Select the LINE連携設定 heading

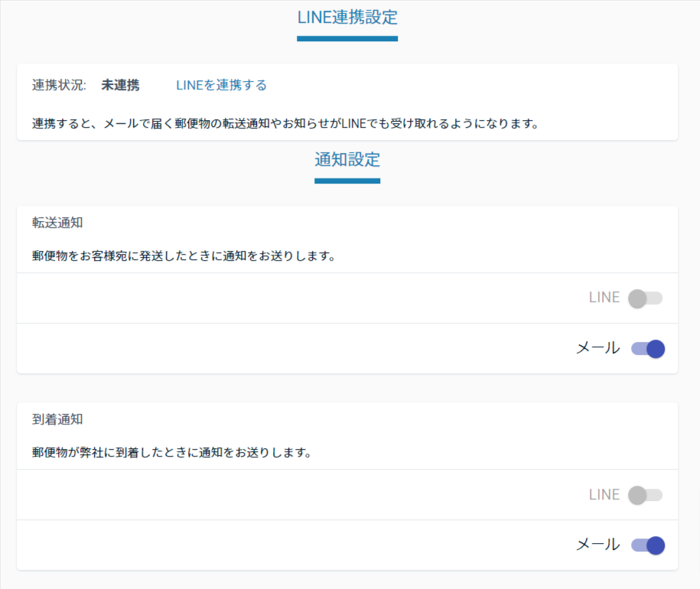pos(347,18)
